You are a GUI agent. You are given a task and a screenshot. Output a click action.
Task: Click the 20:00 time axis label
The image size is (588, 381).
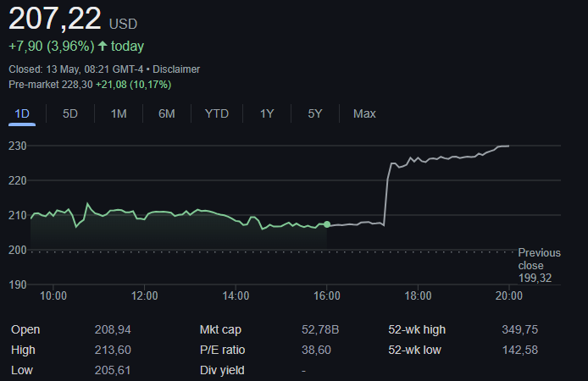click(x=509, y=296)
